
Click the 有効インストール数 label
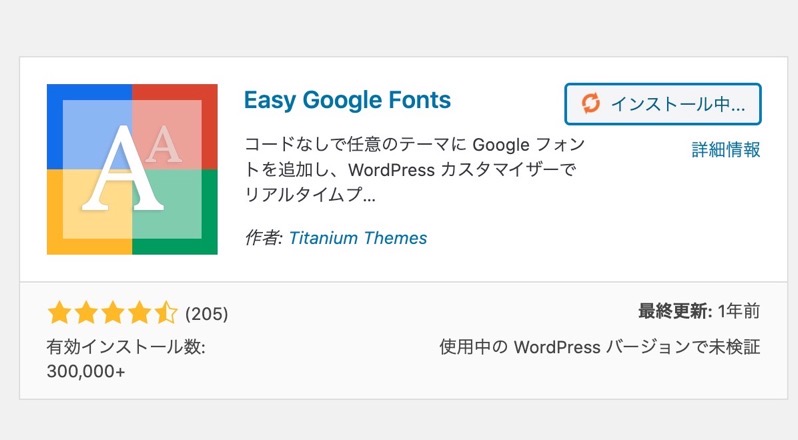click(x=126, y=347)
